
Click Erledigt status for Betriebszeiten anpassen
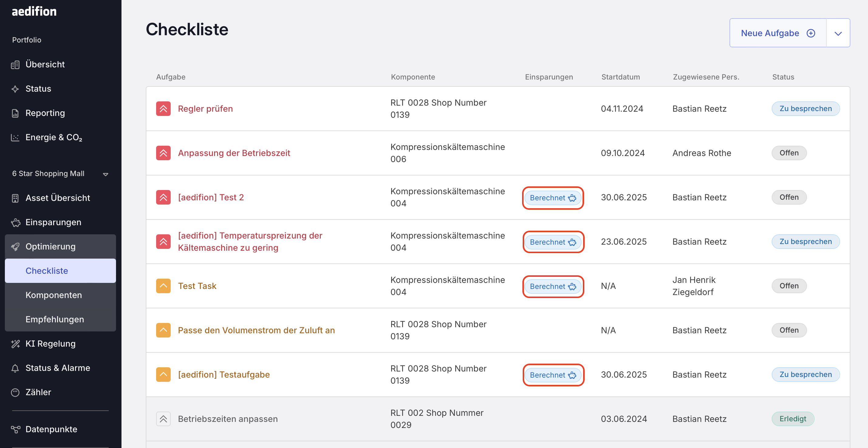pos(792,419)
